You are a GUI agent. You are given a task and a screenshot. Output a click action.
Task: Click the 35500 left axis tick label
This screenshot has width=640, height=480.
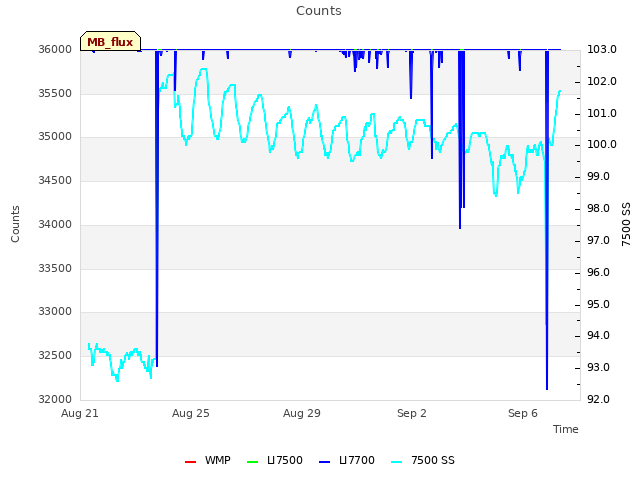(x=55, y=93)
